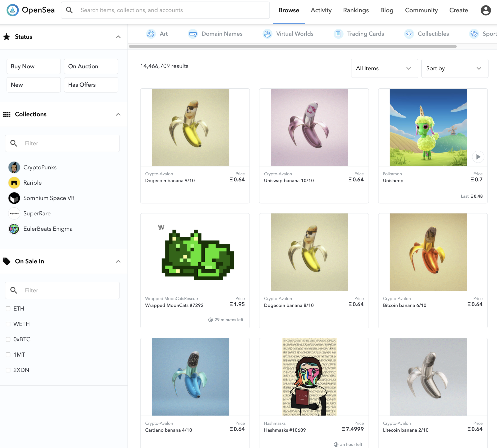Click the Art palette category icon
Viewport: 497px width, 448px height.
(x=151, y=34)
